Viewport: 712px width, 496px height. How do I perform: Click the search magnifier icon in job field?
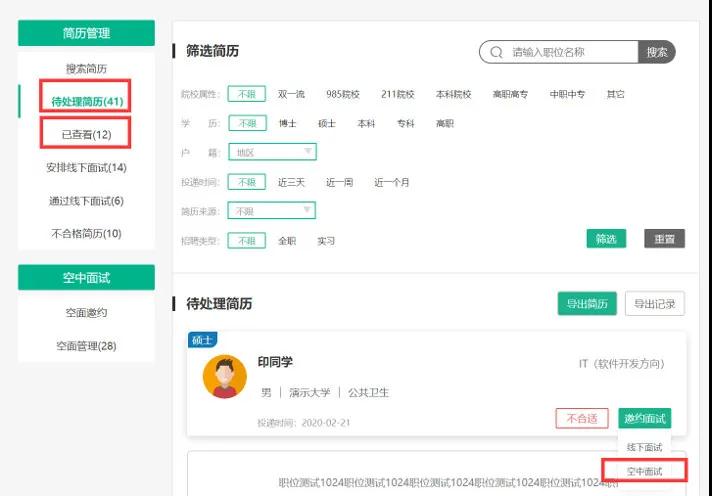pos(496,52)
